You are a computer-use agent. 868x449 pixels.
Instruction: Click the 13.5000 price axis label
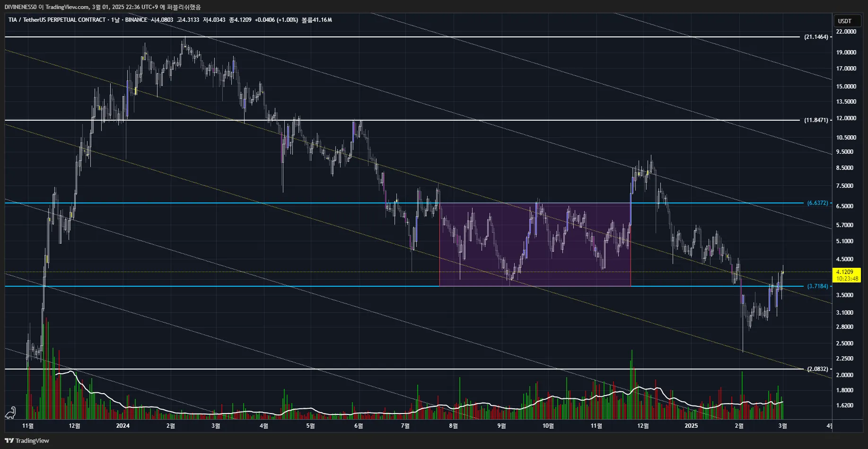pyautogui.click(x=846, y=102)
